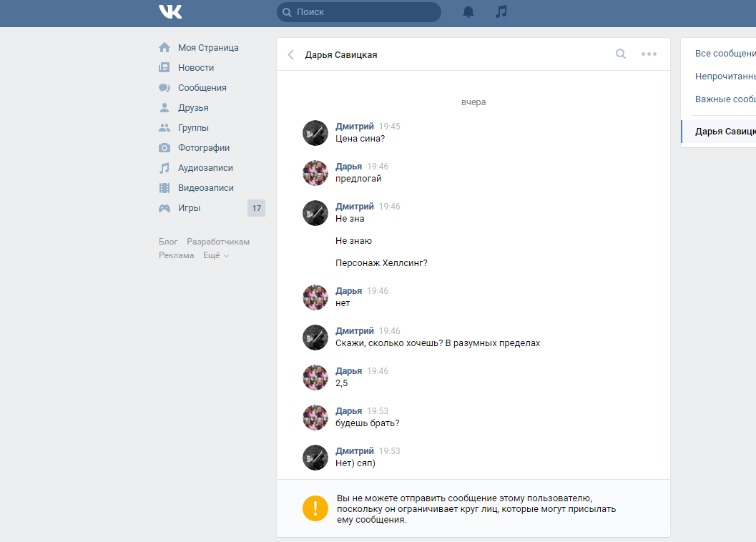Click Дмитрий's avatar on Цена сина message
This screenshot has width=756, height=542.
point(315,132)
